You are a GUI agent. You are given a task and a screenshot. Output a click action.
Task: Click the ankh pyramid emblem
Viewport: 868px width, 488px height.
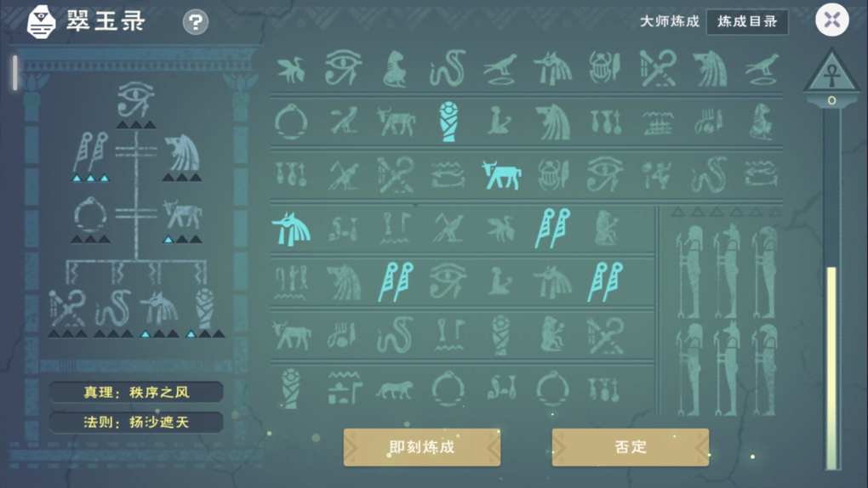pos(831,72)
